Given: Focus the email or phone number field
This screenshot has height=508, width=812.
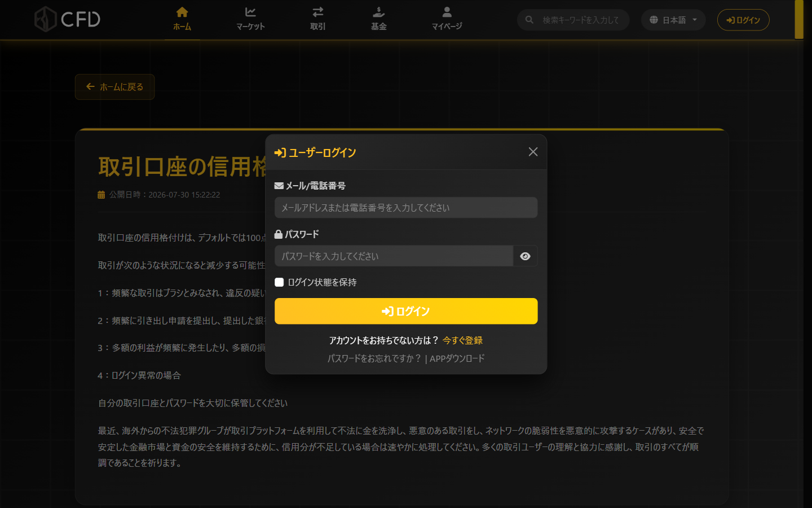Looking at the screenshot, I should coord(406,208).
